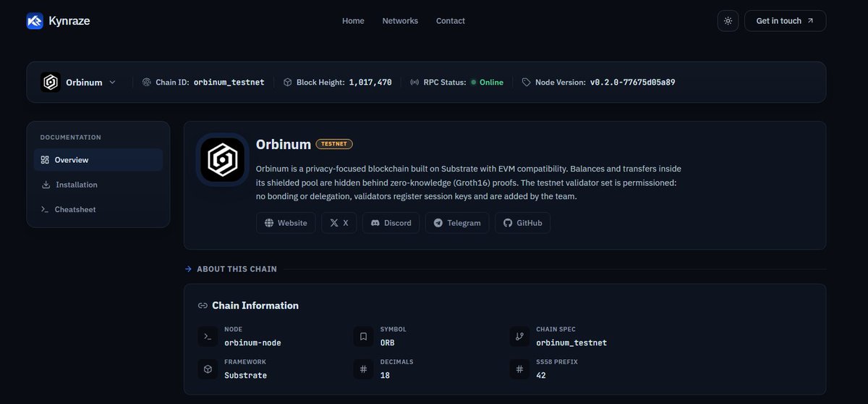Click the Orbinum page heading
868x404 pixels.
point(284,144)
